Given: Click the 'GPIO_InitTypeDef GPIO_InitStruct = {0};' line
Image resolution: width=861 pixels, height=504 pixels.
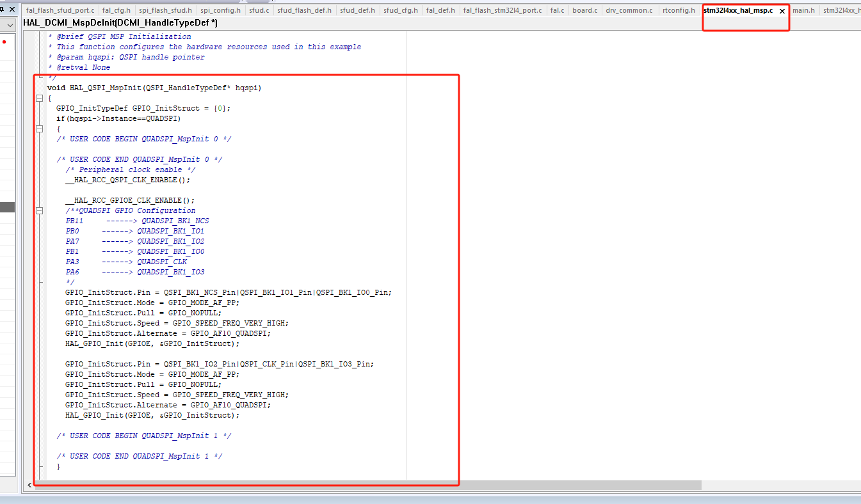Looking at the screenshot, I should coord(143,108).
